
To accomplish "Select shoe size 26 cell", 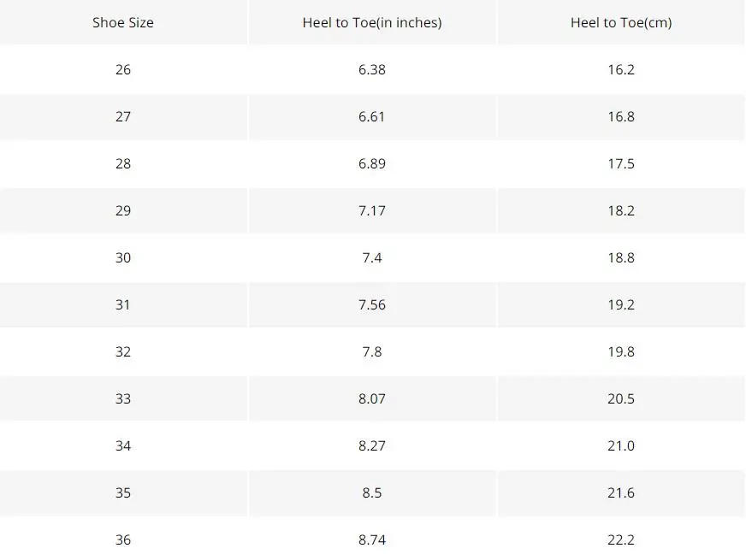I will tap(122, 69).
